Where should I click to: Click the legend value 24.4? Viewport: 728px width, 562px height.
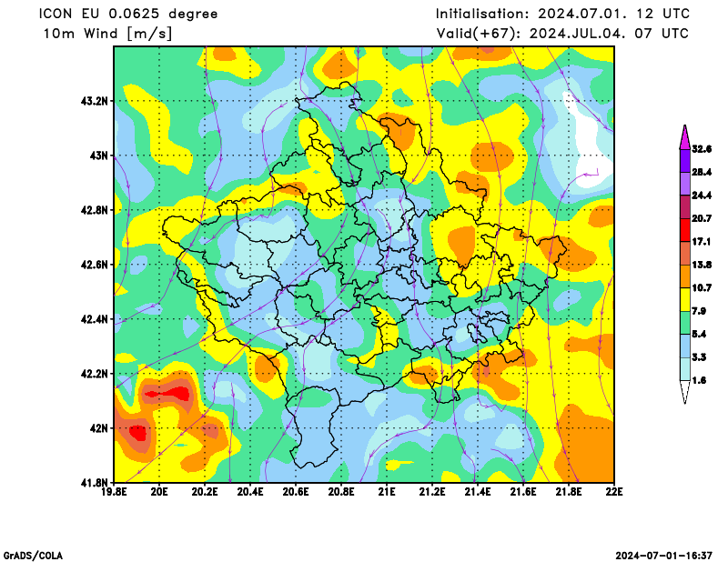[x=702, y=196]
